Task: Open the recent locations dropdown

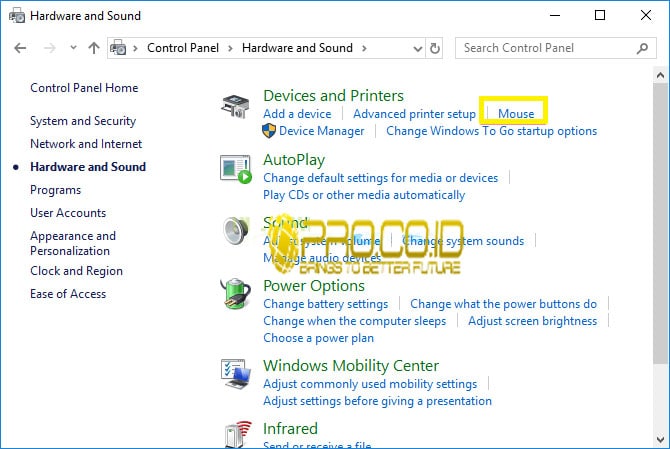Action: [73, 47]
